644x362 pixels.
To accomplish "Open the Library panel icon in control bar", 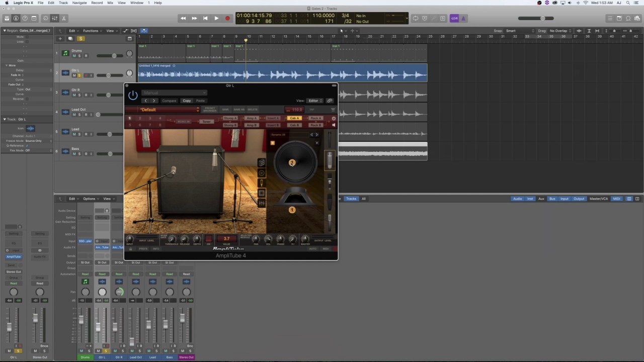I will click(7, 19).
